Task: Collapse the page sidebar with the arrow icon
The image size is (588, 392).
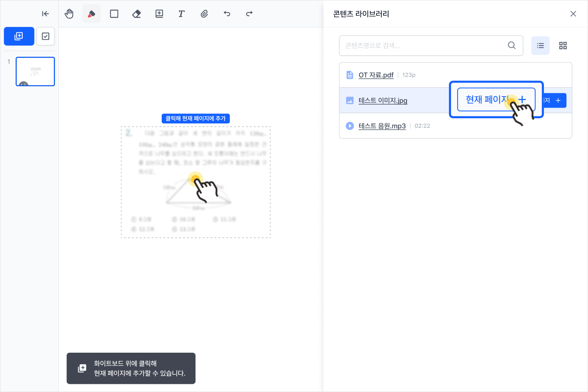Action: tap(46, 14)
